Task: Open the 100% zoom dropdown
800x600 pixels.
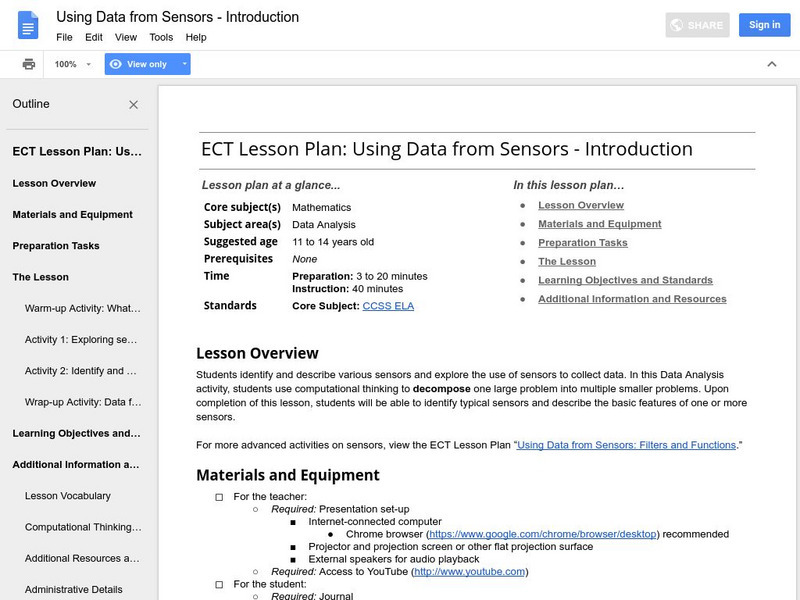Action: (72, 64)
